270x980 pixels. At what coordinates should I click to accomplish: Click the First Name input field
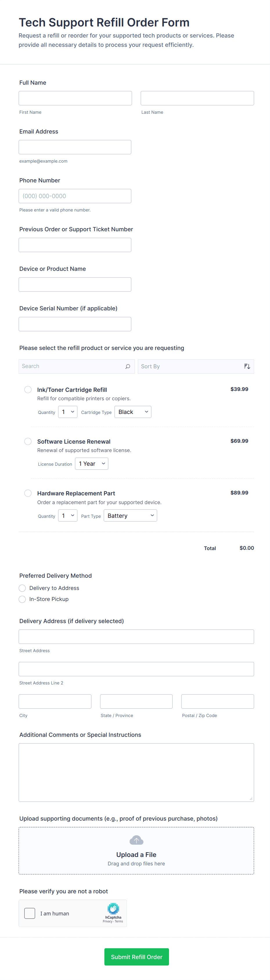point(75,98)
